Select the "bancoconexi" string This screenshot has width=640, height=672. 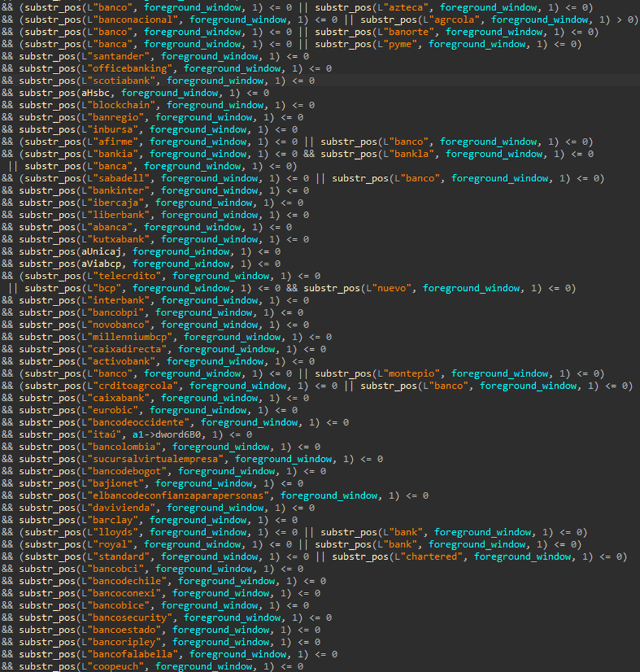pos(124,594)
